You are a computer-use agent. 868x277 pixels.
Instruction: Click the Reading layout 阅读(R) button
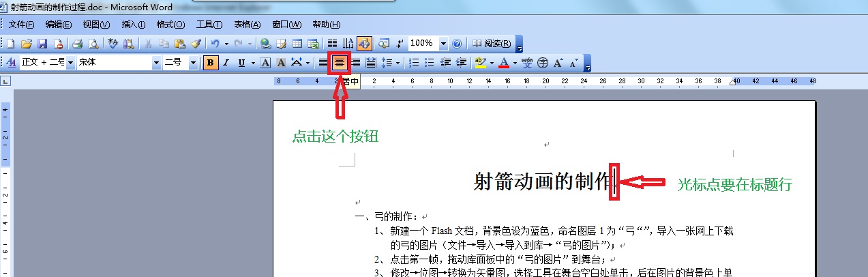[491, 44]
